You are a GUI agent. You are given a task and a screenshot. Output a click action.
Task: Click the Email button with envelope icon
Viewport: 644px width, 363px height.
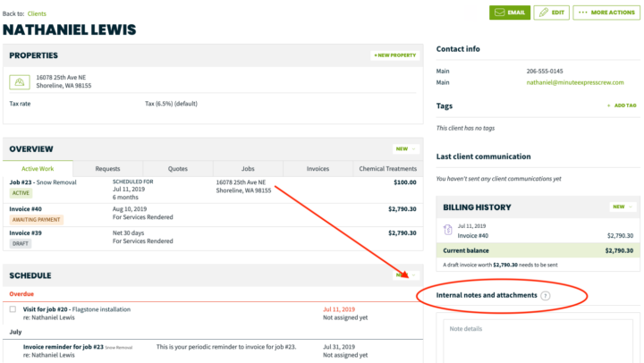coord(508,13)
